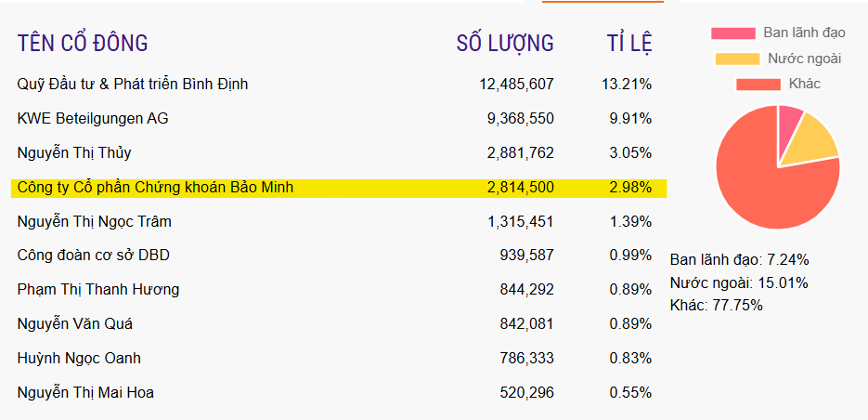
Task: Open the KWE Beteilgungen AG shareholder entry
Action: pos(93,119)
